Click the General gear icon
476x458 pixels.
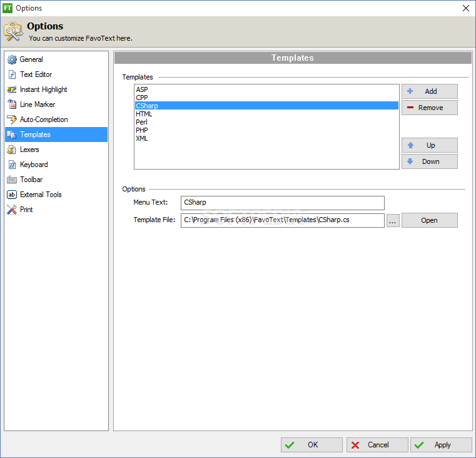click(x=12, y=59)
